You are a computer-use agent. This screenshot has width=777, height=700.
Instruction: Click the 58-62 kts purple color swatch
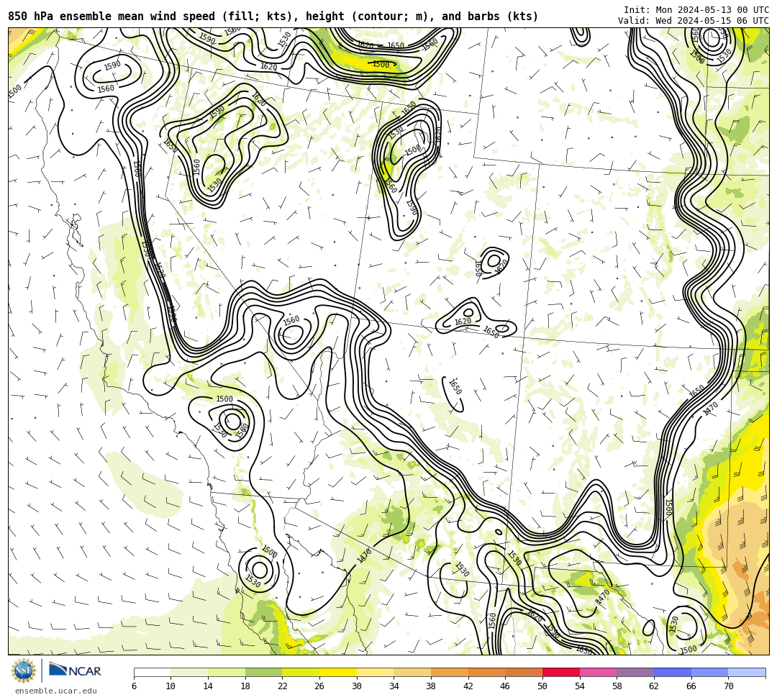[635, 672]
